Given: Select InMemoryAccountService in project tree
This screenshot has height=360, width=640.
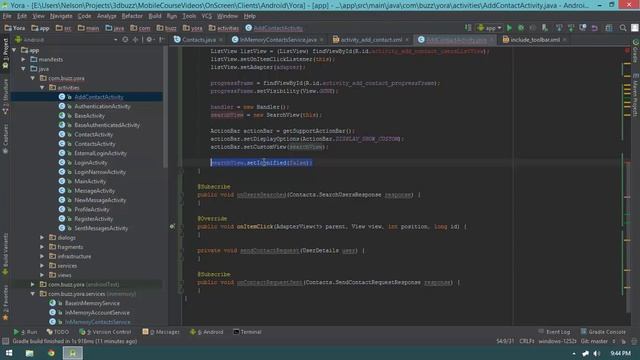Looking at the screenshot, I should click(x=97, y=313).
